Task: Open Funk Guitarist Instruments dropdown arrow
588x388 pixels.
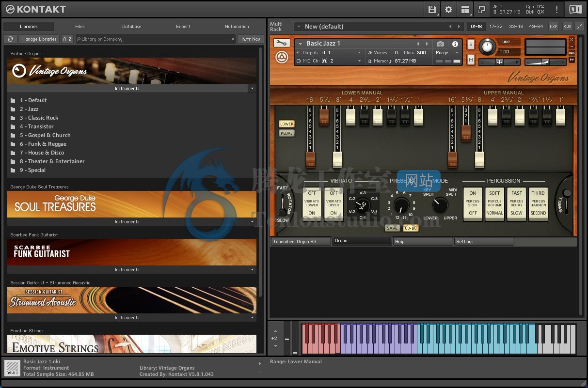Action: tap(252, 270)
